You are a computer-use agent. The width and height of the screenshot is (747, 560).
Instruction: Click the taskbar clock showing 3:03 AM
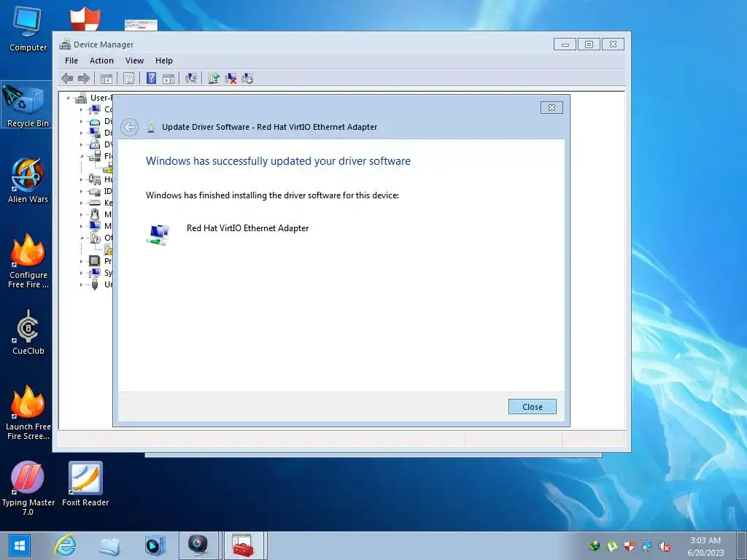705,546
